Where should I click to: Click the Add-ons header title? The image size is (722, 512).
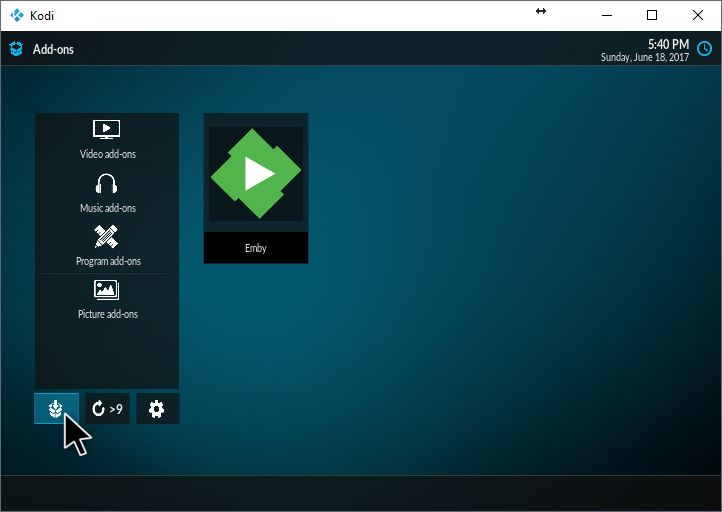coord(53,49)
